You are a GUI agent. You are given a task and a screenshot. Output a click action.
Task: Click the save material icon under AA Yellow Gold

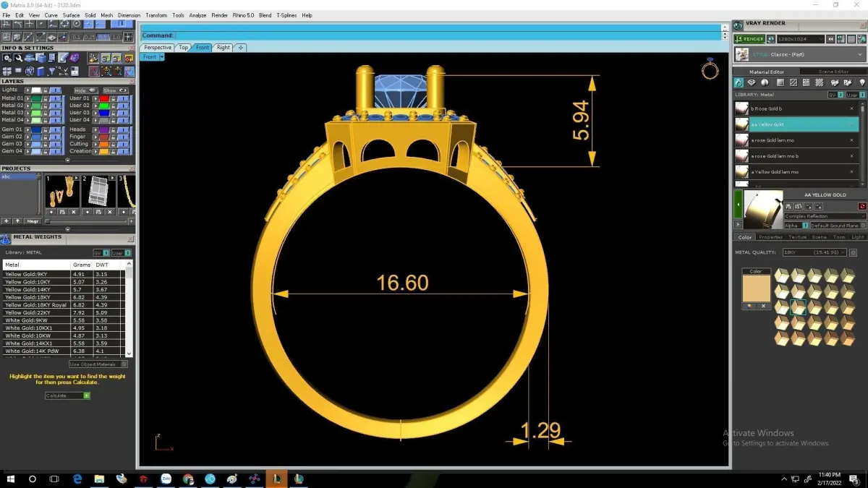[788, 206]
